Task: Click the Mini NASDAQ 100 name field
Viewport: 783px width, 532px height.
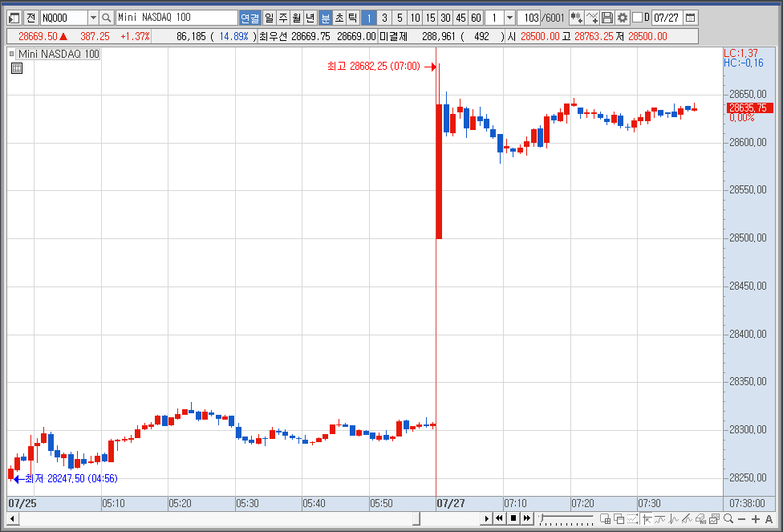Action: click(x=176, y=18)
